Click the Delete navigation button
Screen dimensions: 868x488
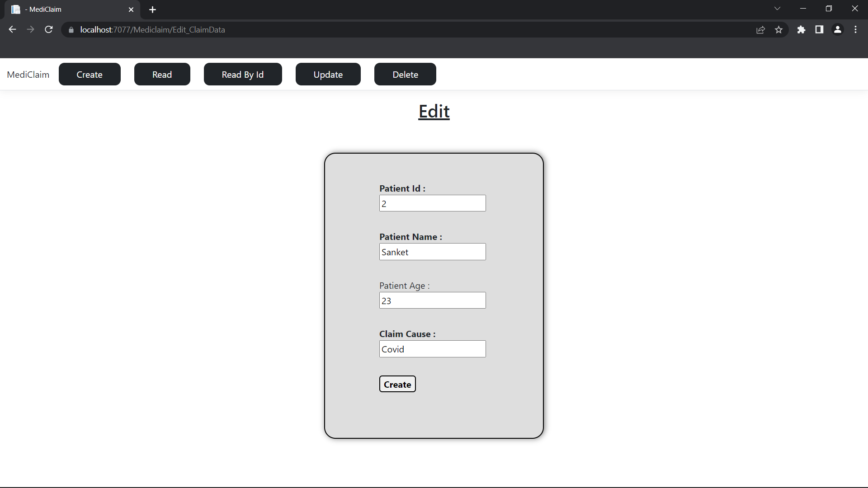[405, 74]
